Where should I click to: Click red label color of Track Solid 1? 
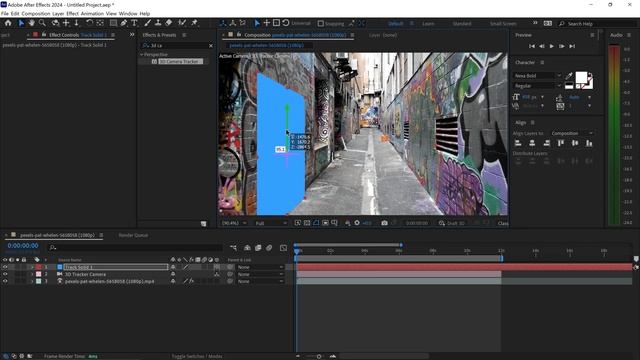38,267
